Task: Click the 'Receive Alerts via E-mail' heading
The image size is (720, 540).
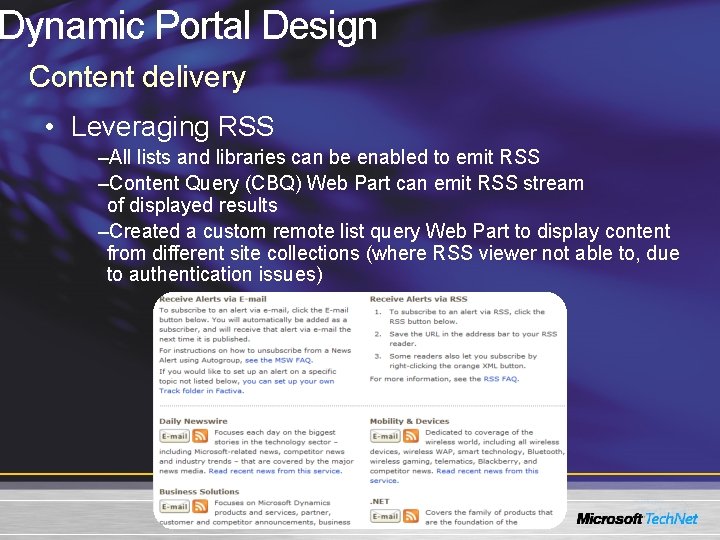Action: coord(213,299)
